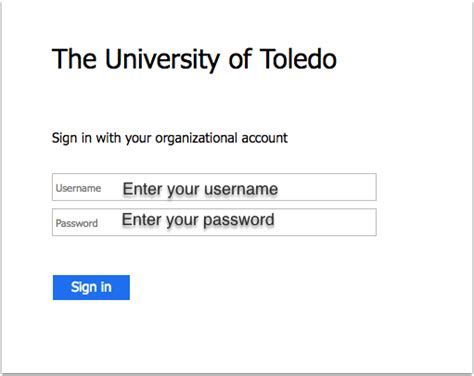Click "Sign in with your organizational account" text
Image resolution: width=474 pixels, height=376 pixels.
point(170,138)
